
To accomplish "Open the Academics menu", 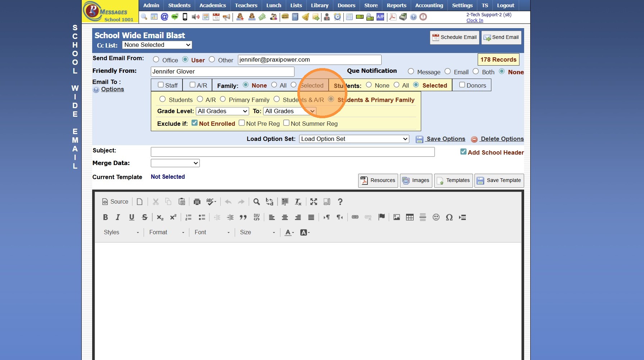I will click(213, 5).
